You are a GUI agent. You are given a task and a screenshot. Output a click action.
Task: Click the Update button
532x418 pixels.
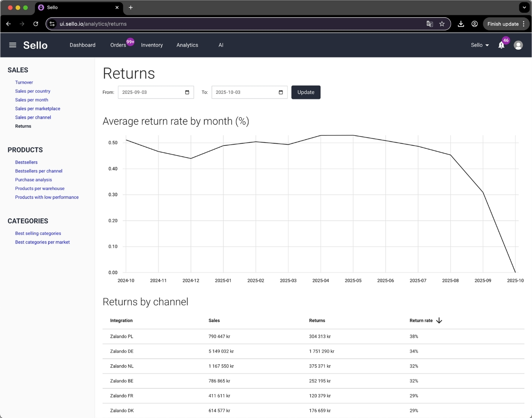306,92
